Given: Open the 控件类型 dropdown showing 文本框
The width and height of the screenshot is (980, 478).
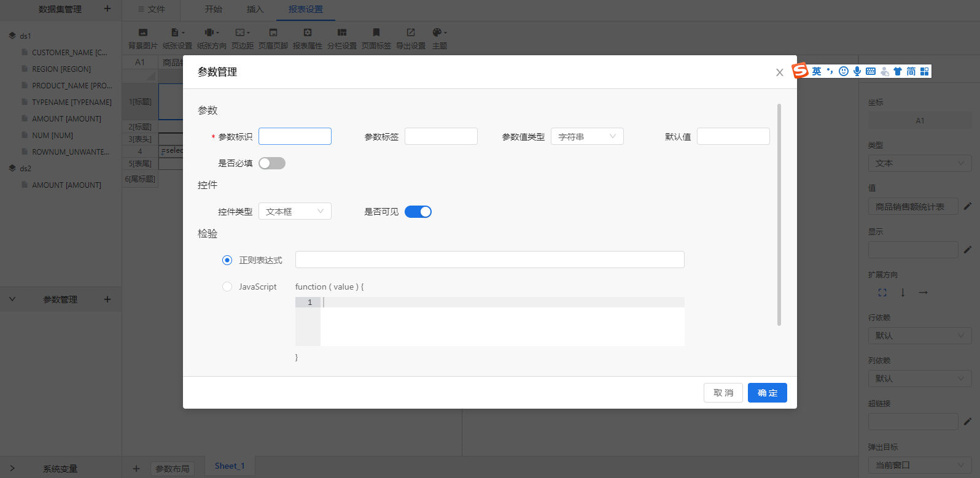Looking at the screenshot, I should click(295, 211).
